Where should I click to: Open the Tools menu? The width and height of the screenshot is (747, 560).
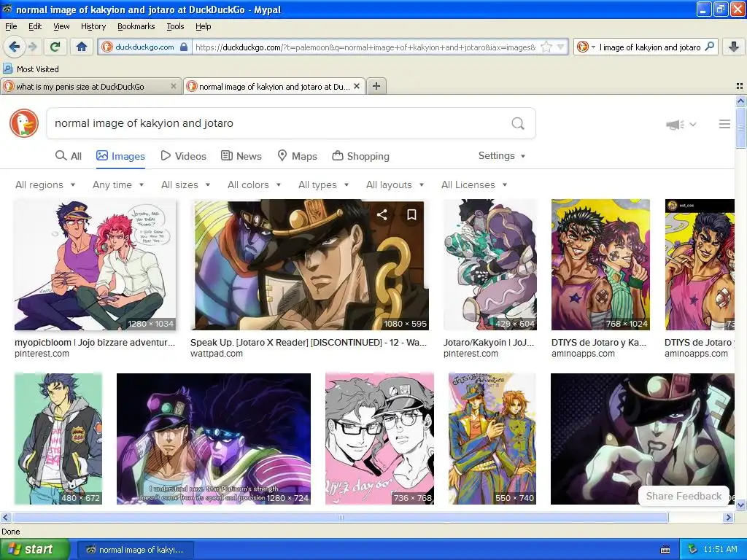[175, 26]
